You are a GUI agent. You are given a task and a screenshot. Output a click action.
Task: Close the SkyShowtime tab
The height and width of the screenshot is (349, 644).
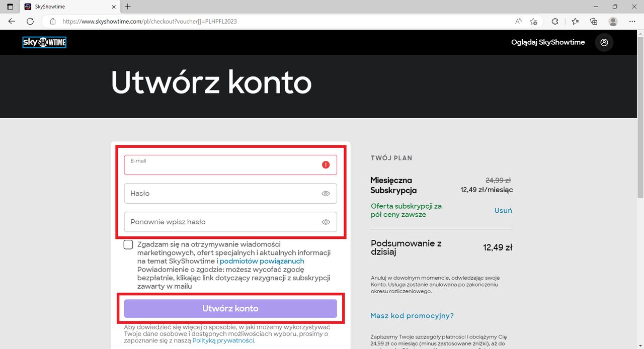[x=114, y=7]
